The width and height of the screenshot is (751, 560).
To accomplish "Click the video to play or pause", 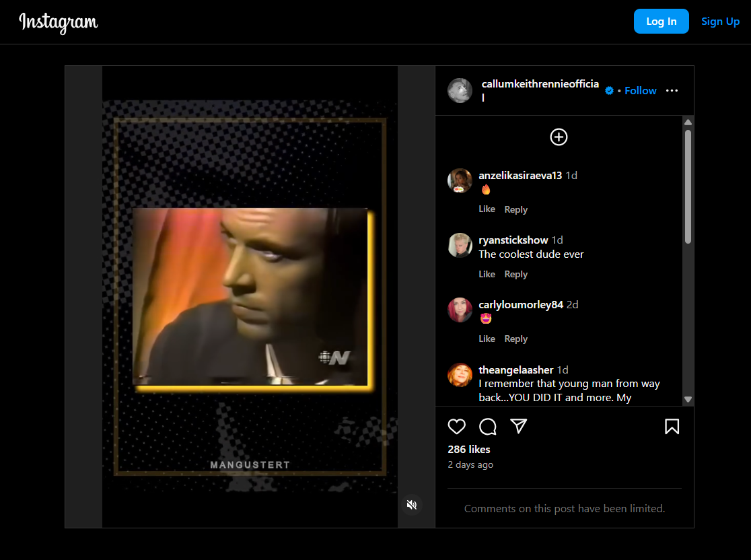I will 250,297.
